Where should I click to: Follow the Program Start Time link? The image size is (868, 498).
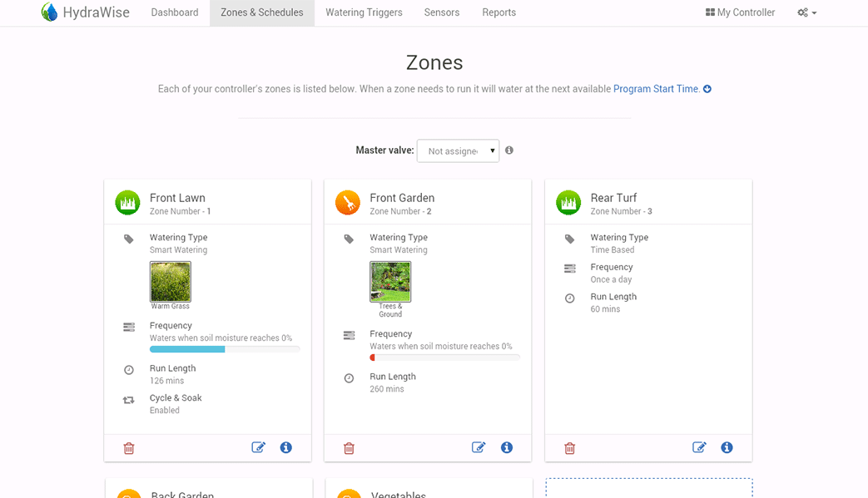coord(656,89)
